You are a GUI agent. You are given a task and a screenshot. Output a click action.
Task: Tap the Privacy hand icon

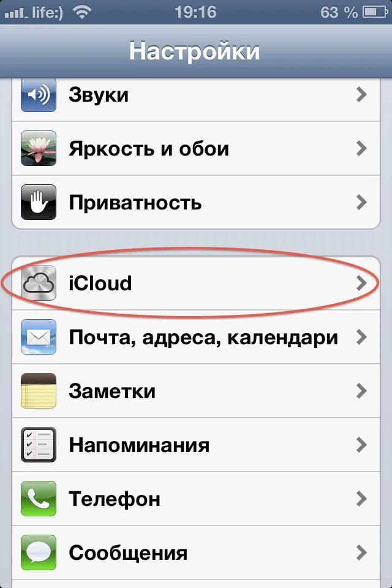[x=39, y=202]
